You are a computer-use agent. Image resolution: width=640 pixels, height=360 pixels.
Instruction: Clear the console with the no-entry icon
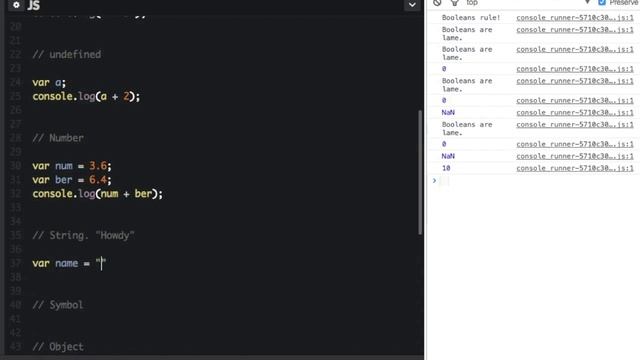coord(437,3)
